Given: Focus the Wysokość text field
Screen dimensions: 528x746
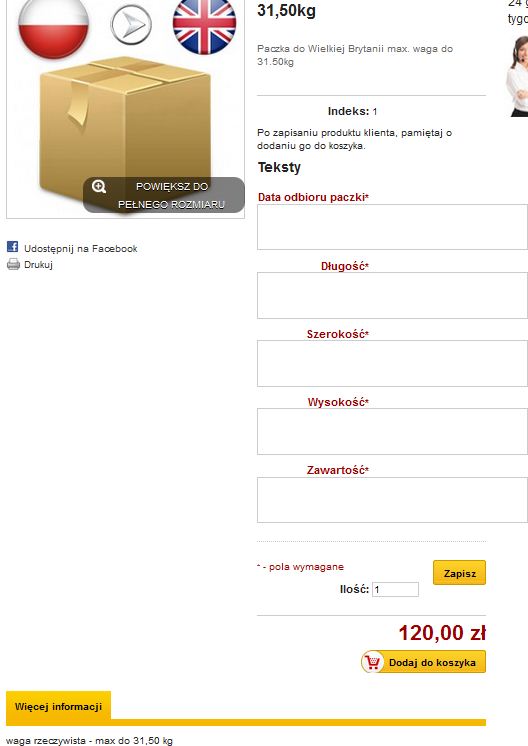Looking at the screenshot, I should [392, 432].
